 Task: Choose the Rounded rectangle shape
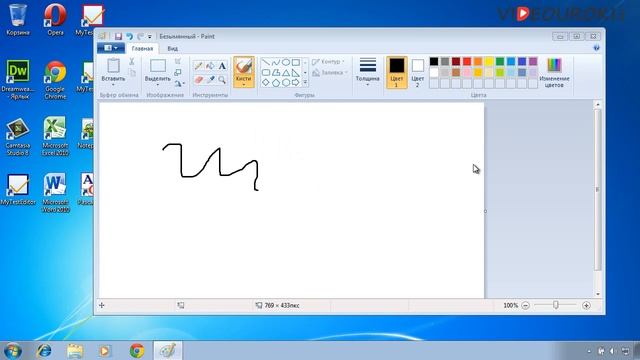(266, 73)
